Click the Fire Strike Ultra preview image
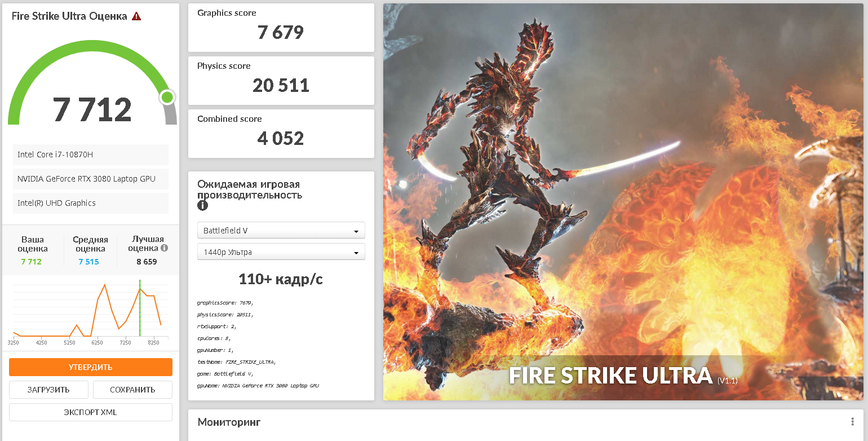868x441 pixels. coord(623,202)
